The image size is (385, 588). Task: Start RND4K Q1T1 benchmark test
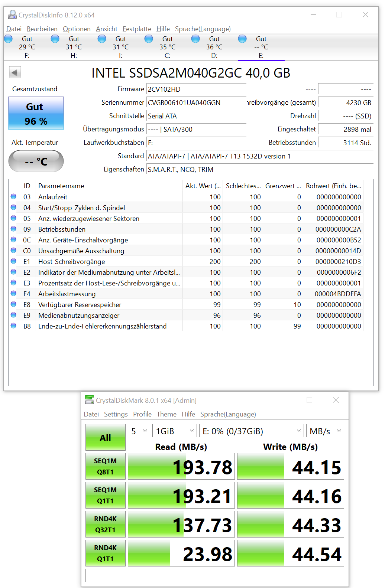pos(106,553)
